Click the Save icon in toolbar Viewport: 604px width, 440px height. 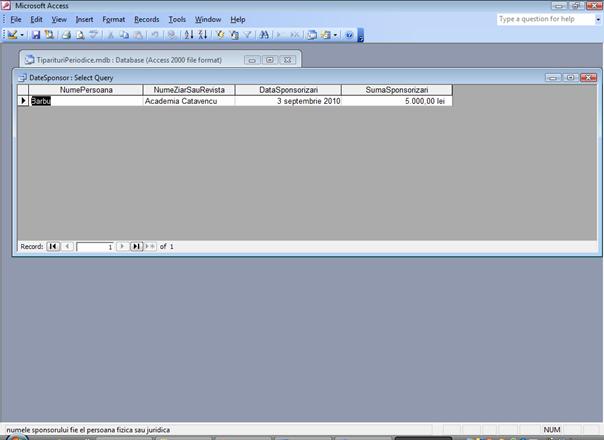click(36, 34)
